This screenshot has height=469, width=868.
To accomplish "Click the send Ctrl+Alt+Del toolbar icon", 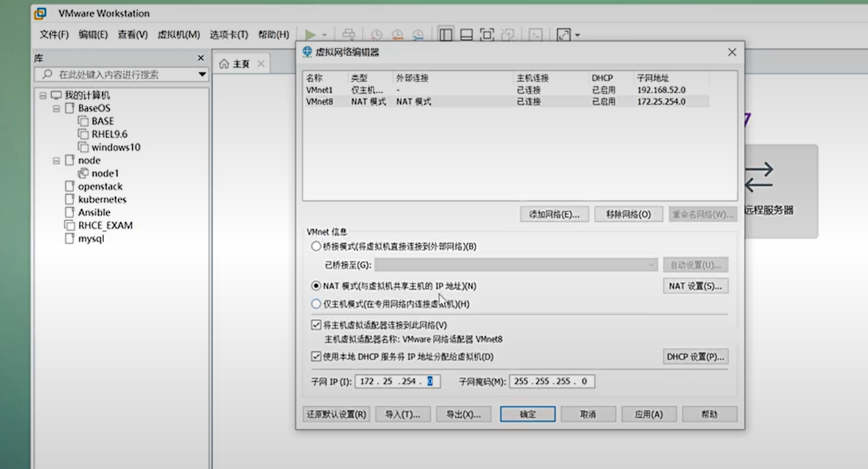I will 349,35.
